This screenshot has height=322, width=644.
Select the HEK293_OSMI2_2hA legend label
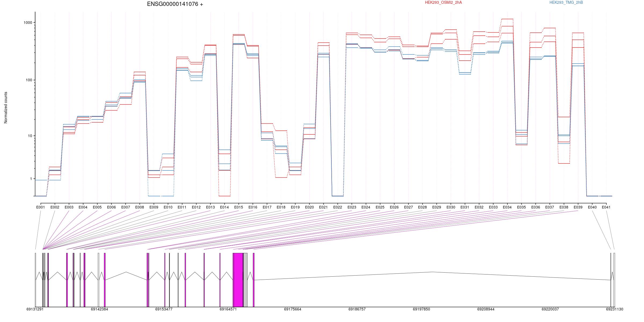[443, 2]
